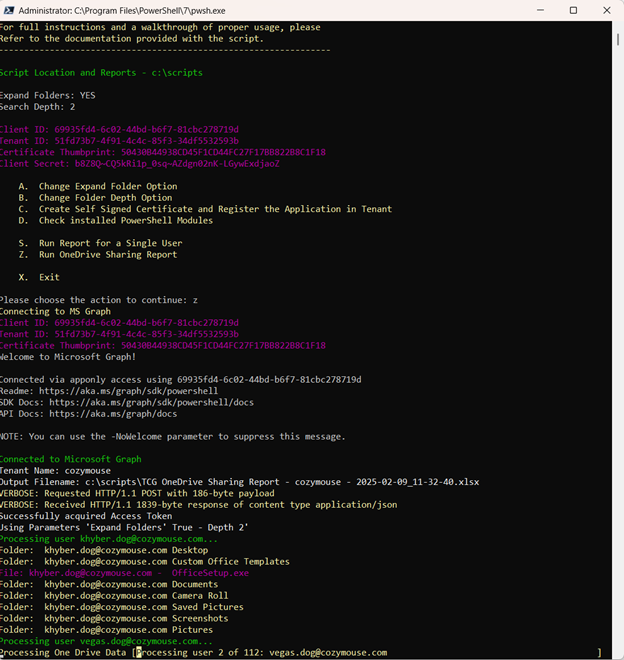
Task: Click the OfficeSetup.exe file line
Action: (125, 573)
